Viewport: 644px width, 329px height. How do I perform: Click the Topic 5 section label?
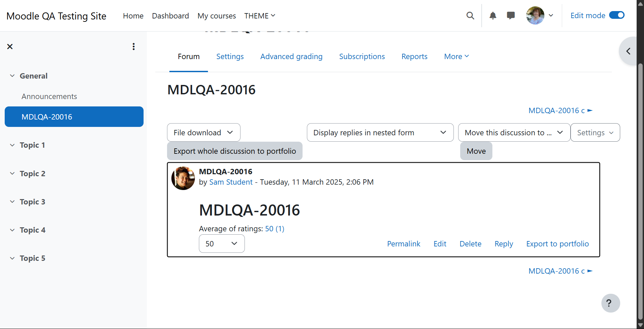coord(33,258)
